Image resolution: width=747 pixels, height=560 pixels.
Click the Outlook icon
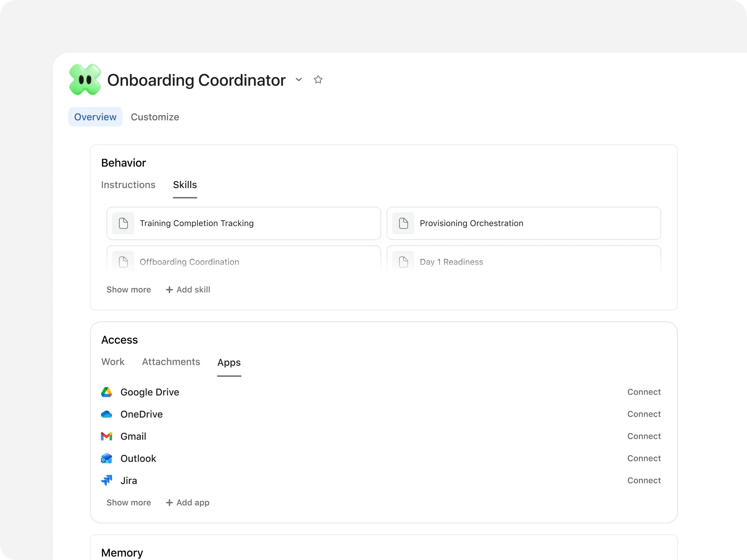pos(107,458)
